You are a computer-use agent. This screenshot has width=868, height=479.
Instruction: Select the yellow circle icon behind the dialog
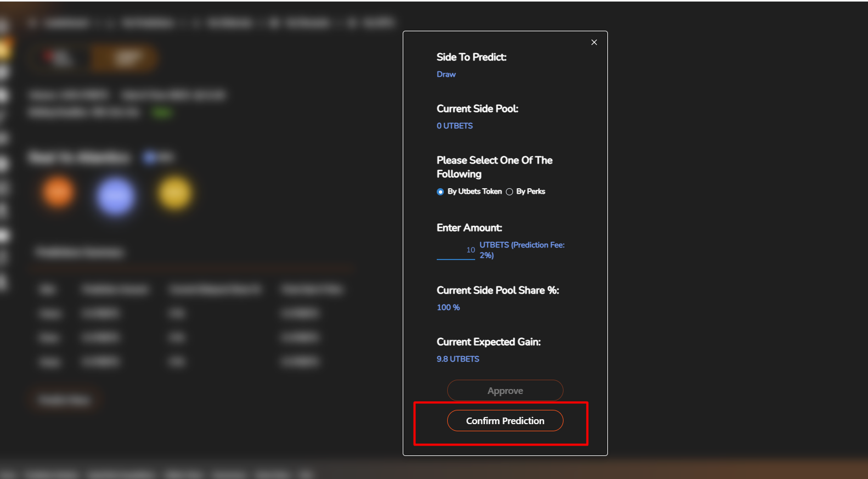[175, 193]
